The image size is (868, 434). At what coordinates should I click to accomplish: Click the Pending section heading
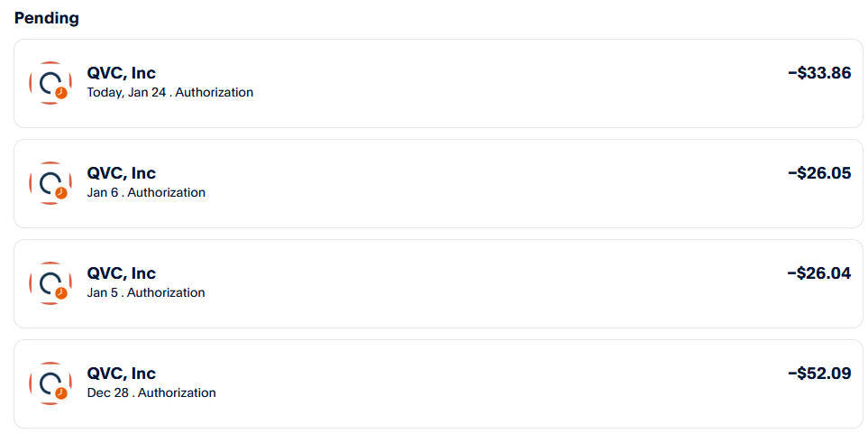point(46,18)
